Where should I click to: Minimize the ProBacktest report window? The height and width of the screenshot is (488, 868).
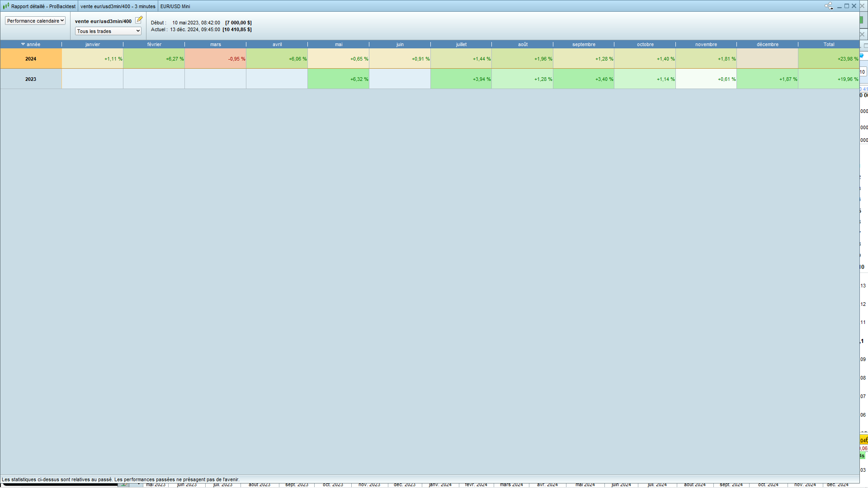(840, 6)
